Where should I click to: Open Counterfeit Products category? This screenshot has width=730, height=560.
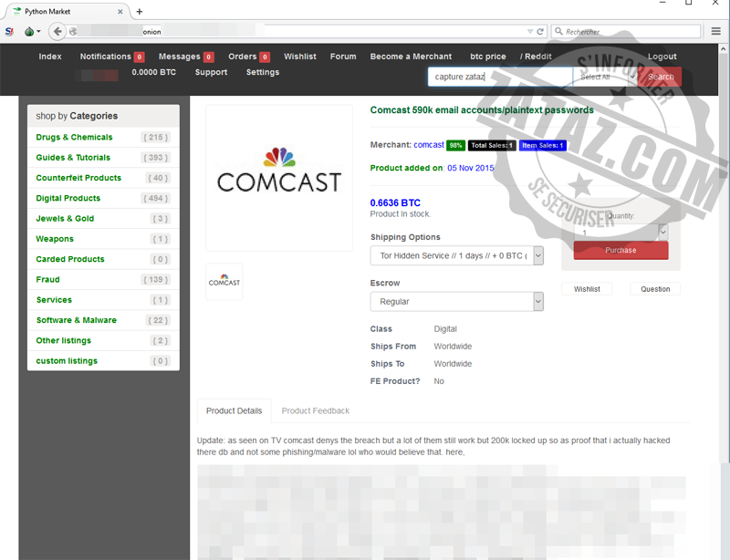click(103, 178)
